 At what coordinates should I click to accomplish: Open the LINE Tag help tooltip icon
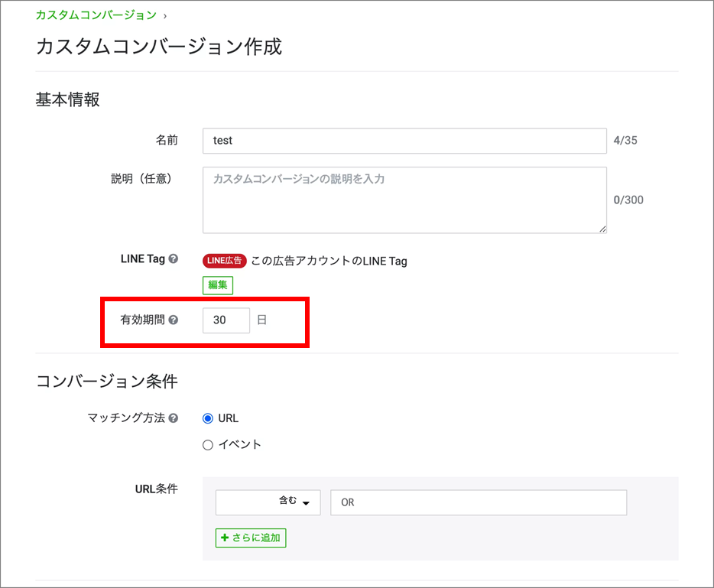coord(174,259)
